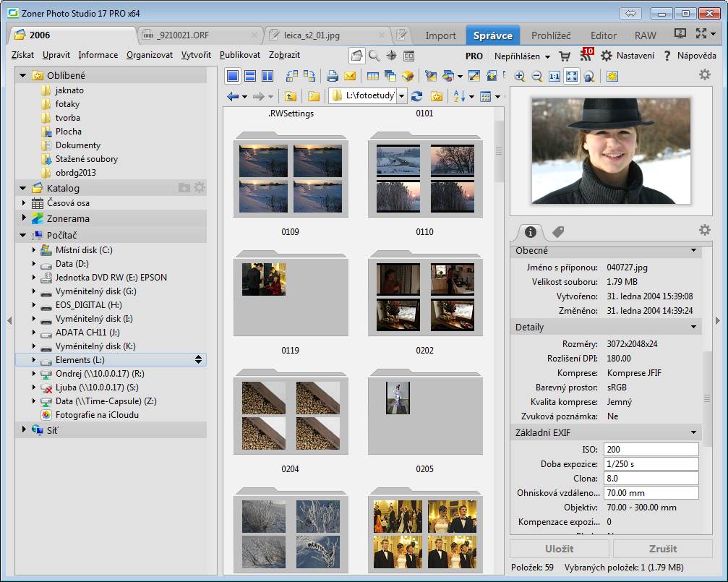This screenshot has width=728, height=582.
Task: Open the RSS news feed icon
Action: (586, 56)
